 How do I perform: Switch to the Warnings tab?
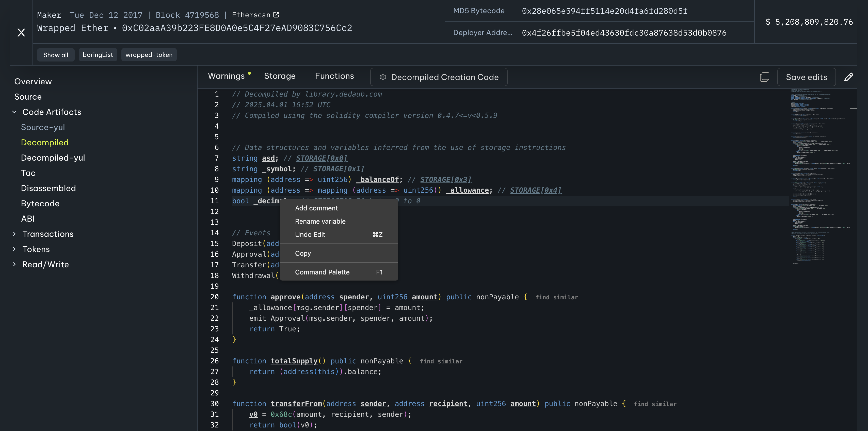[226, 76]
